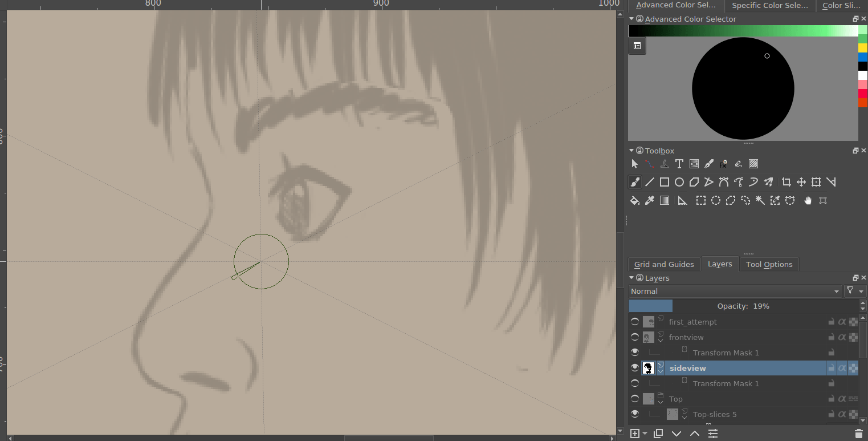Duplicate the selected layer
Viewport: 868px width, 441px height.
[x=658, y=434]
